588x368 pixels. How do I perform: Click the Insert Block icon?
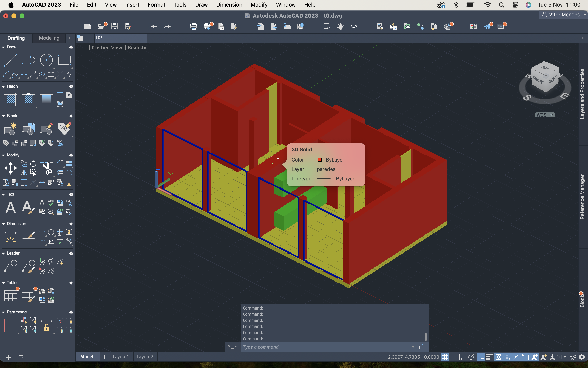[x=28, y=129]
